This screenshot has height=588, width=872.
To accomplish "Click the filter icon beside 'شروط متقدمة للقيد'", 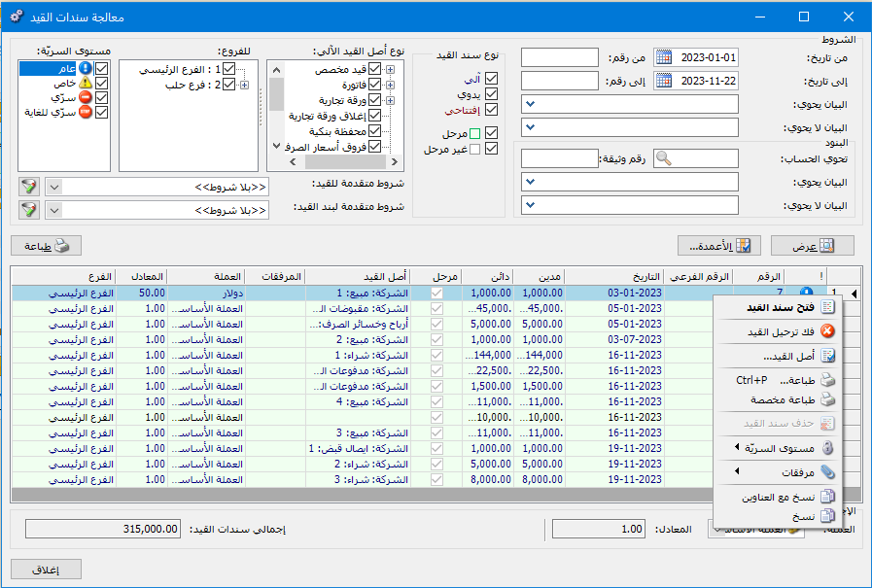I will 29,187.
